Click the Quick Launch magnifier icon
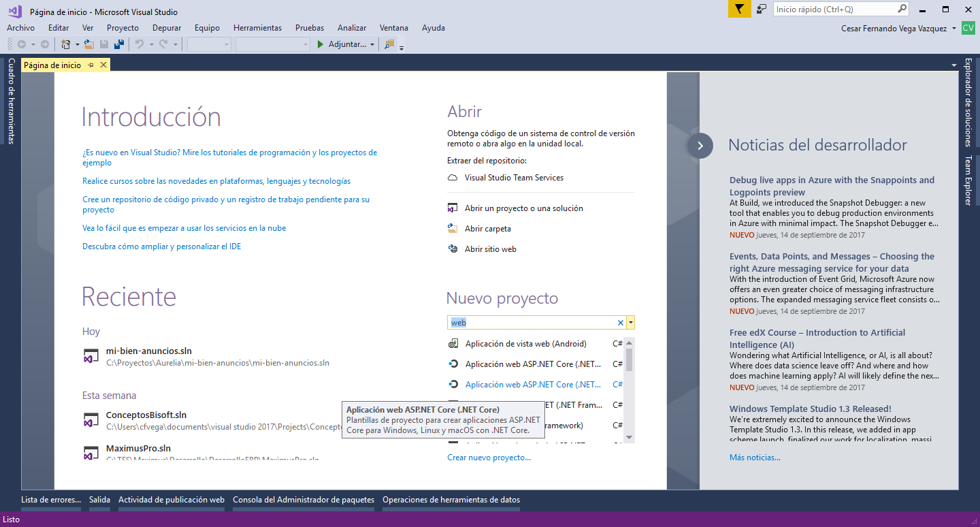This screenshot has height=527, width=980. click(x=902, y=9)
